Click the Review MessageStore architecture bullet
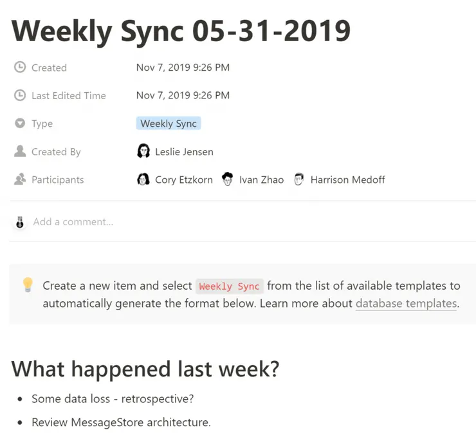Screen dimensions: 476x448 pyautogui.click(x=121, y=423)
